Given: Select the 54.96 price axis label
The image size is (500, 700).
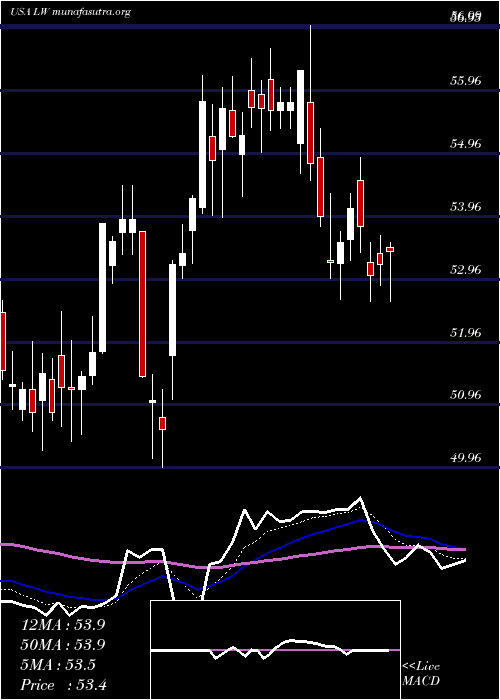Looking at the screenshot, I should click(464, 144).
